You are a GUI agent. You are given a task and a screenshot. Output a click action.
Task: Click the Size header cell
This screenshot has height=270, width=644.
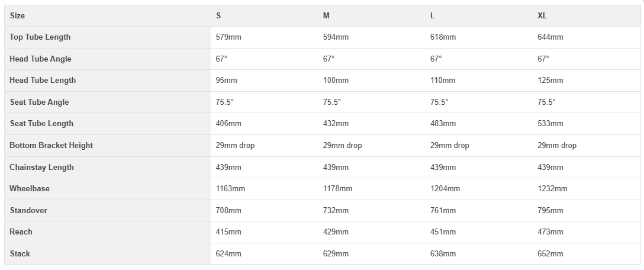(x=18, y=15)
